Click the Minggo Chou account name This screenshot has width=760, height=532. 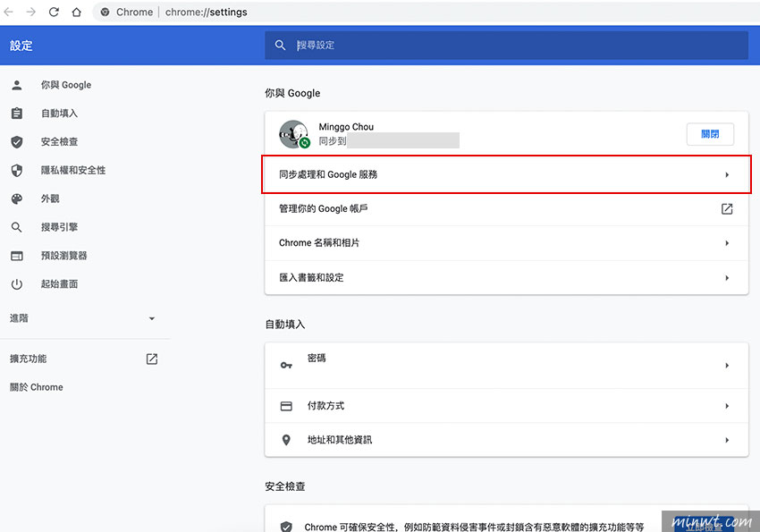[346, 127]
